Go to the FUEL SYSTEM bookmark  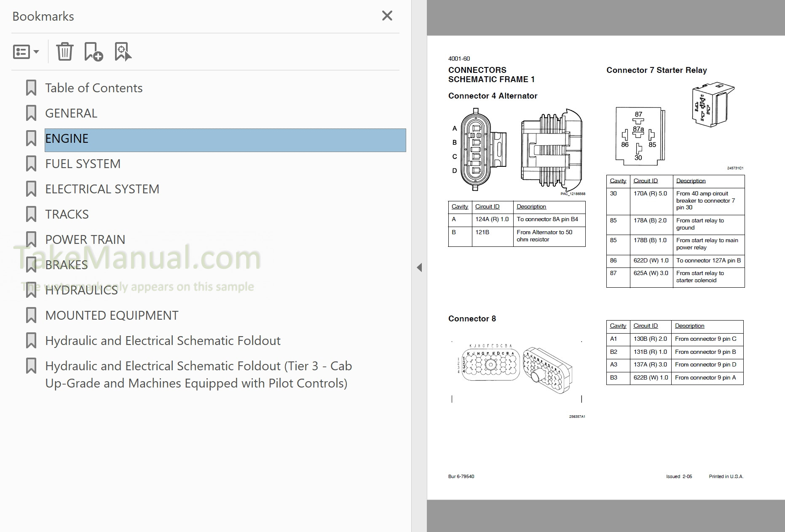tap(83, 164)
